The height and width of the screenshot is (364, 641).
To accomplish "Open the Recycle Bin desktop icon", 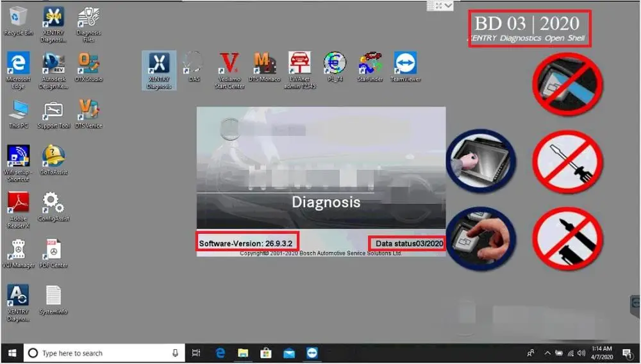I will (x=18, y=22).
